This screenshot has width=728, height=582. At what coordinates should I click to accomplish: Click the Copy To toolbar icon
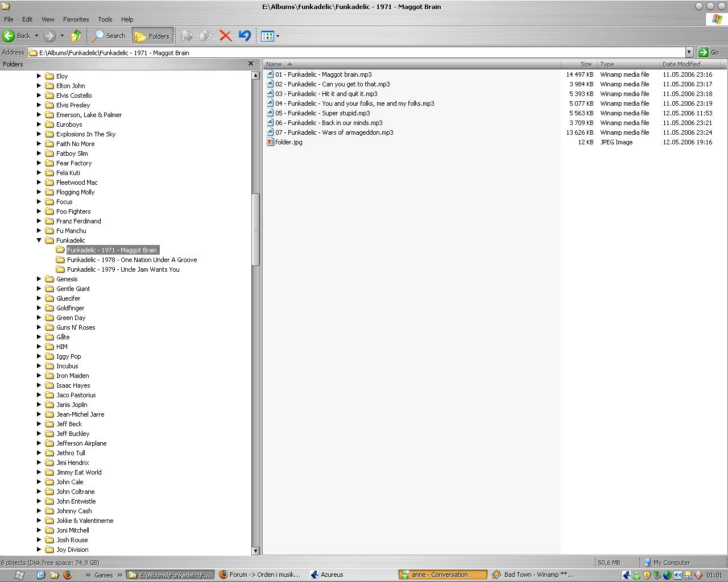pyautogui.click(x=205, y=36)
